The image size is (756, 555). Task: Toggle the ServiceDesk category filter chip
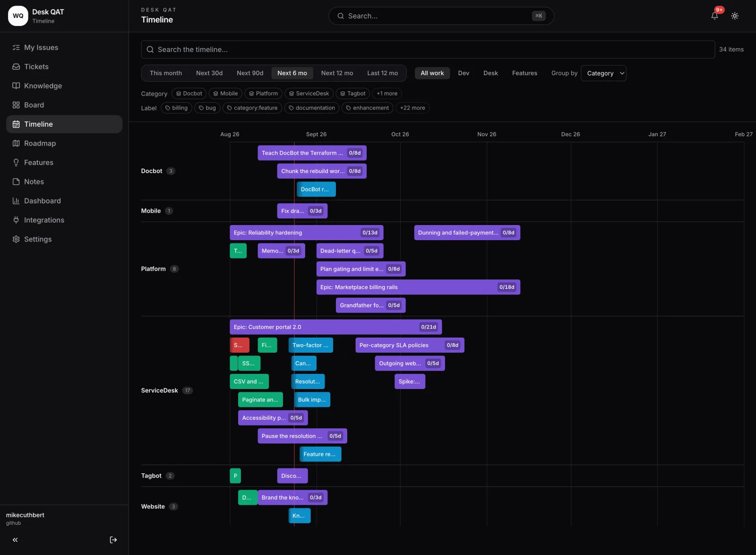click(x=309, y=94)
